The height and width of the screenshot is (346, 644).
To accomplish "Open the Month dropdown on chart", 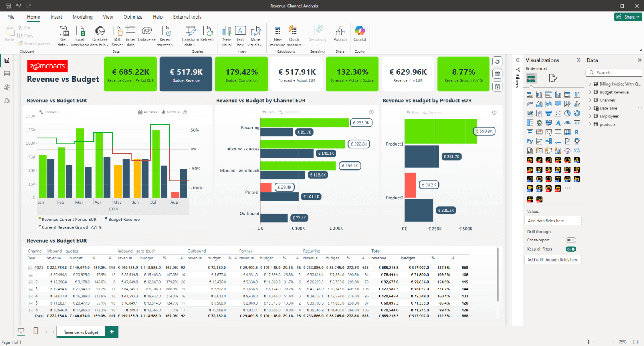I will coord(171,112).
